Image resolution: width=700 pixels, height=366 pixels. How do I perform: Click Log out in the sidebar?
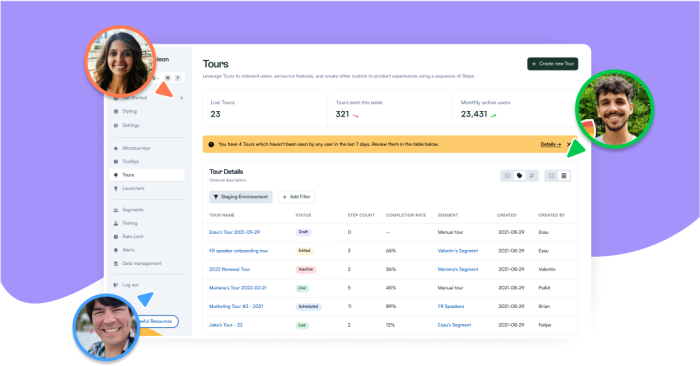pyautogui.click(x=130, y=285)
